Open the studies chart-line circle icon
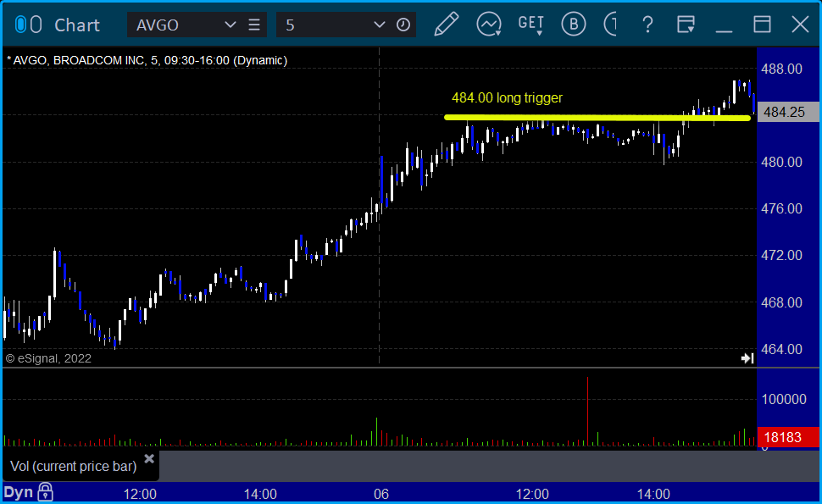The width and height of the screenshot is (822, 504). click(x=489, y=25)
